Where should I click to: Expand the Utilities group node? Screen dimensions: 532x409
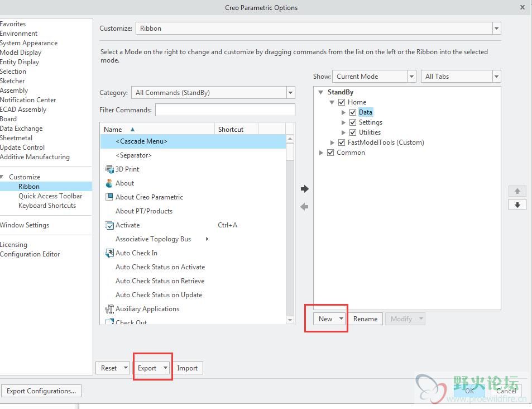point(343,132)
